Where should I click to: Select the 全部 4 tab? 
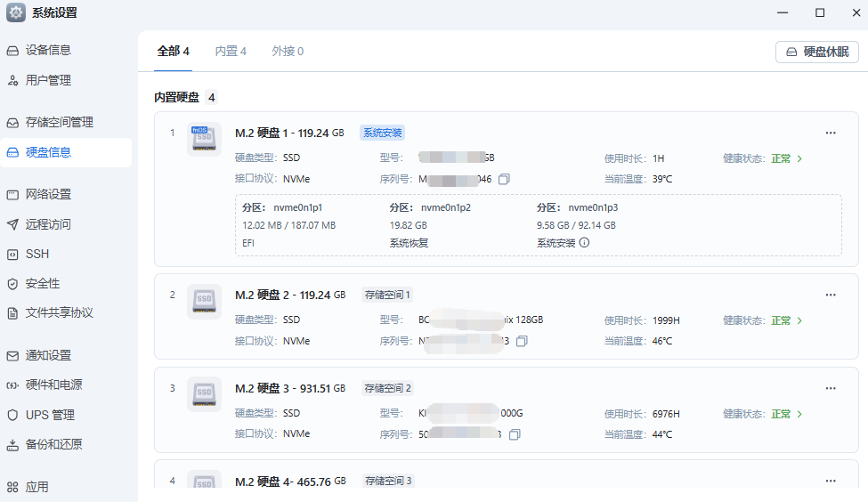pos(173,52)
